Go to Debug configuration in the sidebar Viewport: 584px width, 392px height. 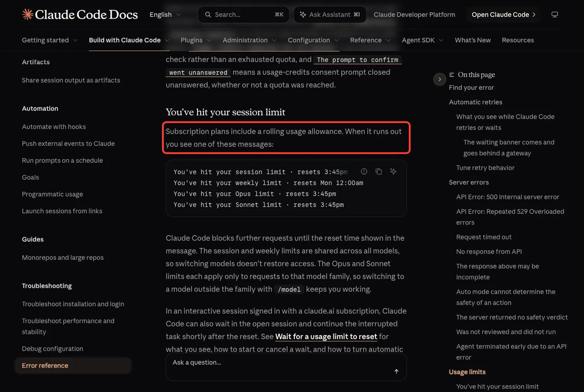pos(52,349)
